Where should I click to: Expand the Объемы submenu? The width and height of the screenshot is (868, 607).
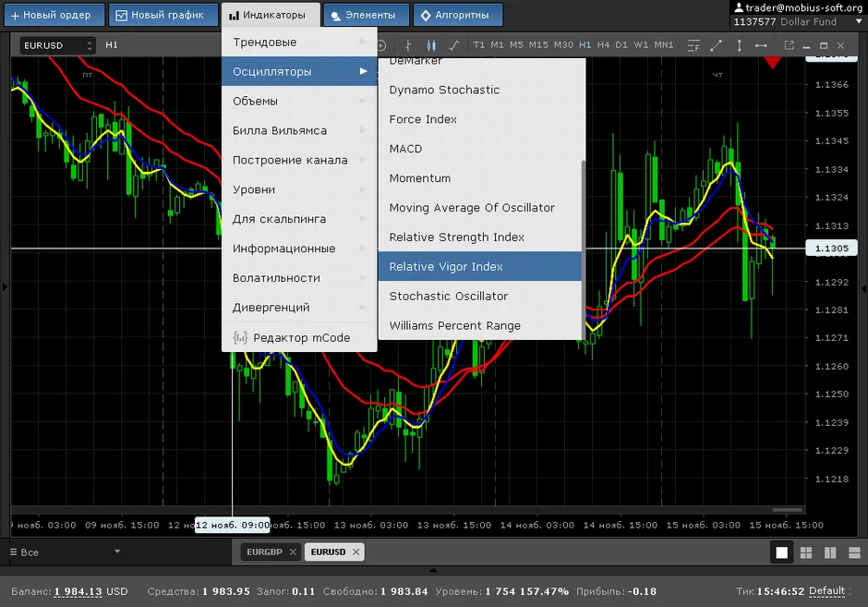pyautogui.click(x=299, y=101)
